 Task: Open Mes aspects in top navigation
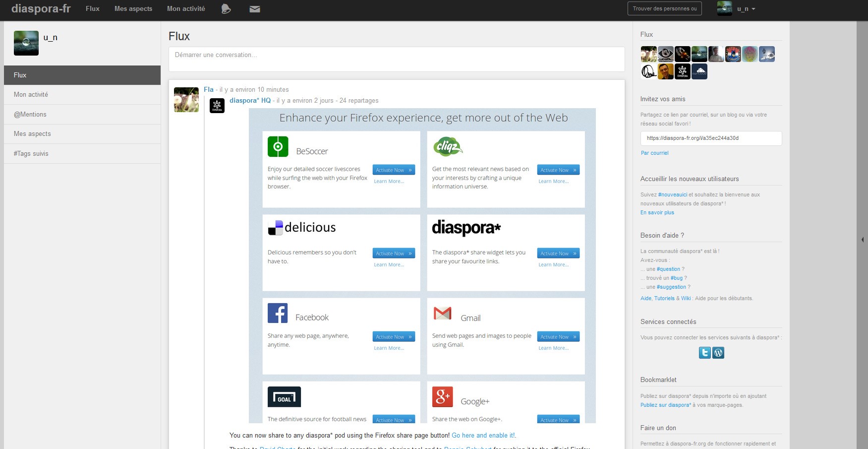[x=133, y=9]
